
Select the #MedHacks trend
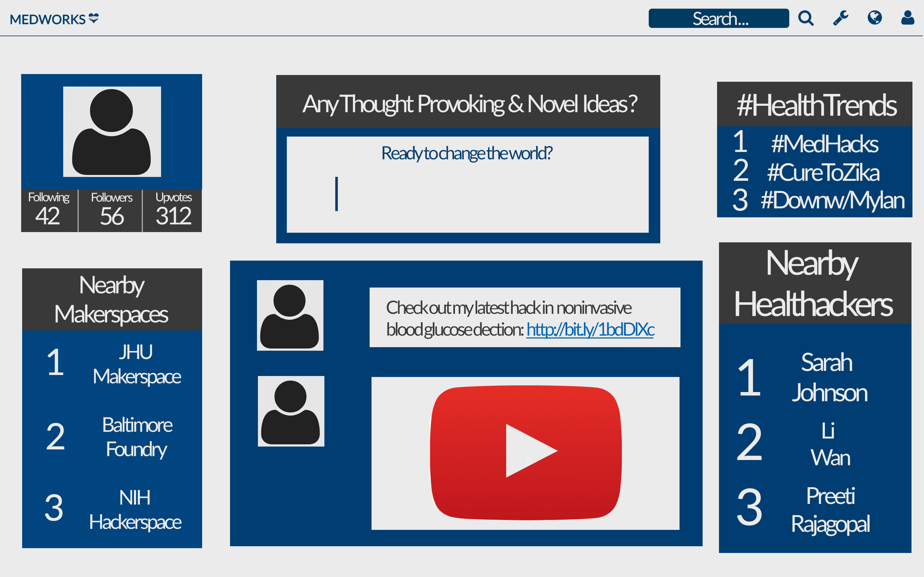click(824, 144)
